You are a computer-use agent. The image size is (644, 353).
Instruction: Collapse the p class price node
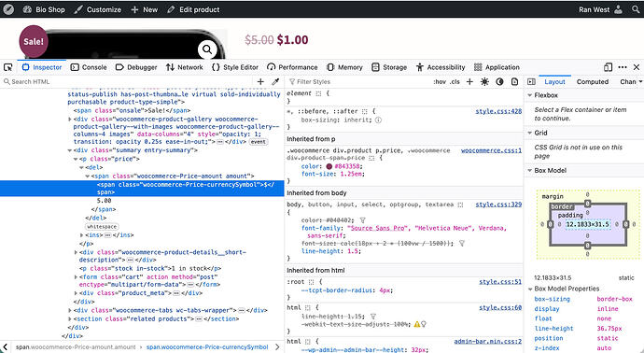coord(76,159)
